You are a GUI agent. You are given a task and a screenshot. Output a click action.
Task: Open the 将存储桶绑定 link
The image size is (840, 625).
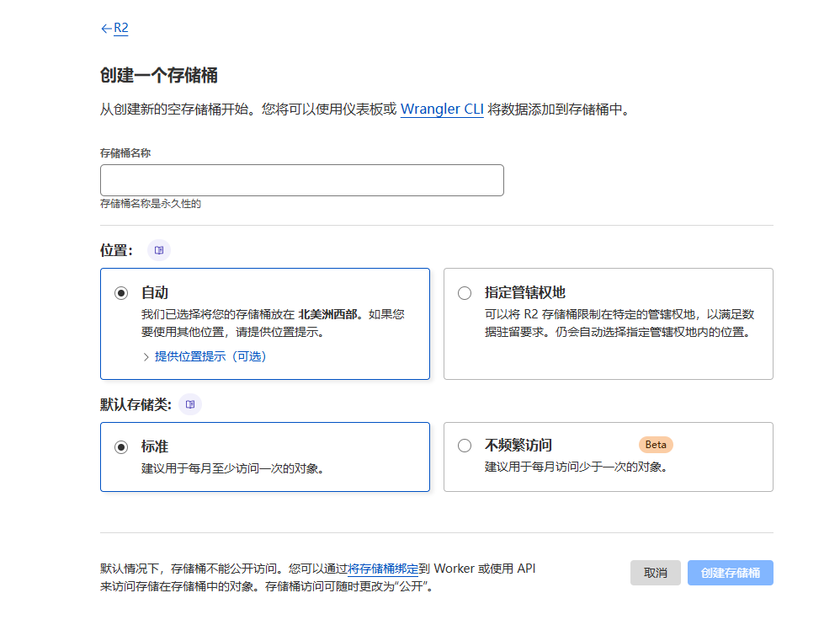383,569
